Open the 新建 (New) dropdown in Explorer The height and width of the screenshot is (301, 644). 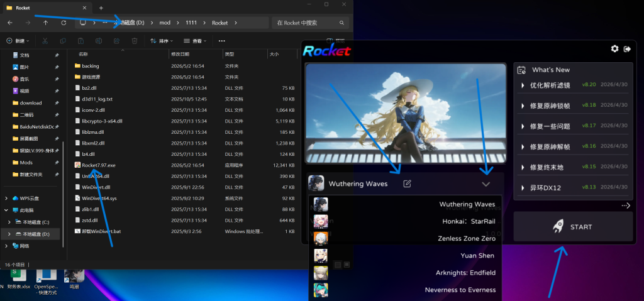point(18,41)
